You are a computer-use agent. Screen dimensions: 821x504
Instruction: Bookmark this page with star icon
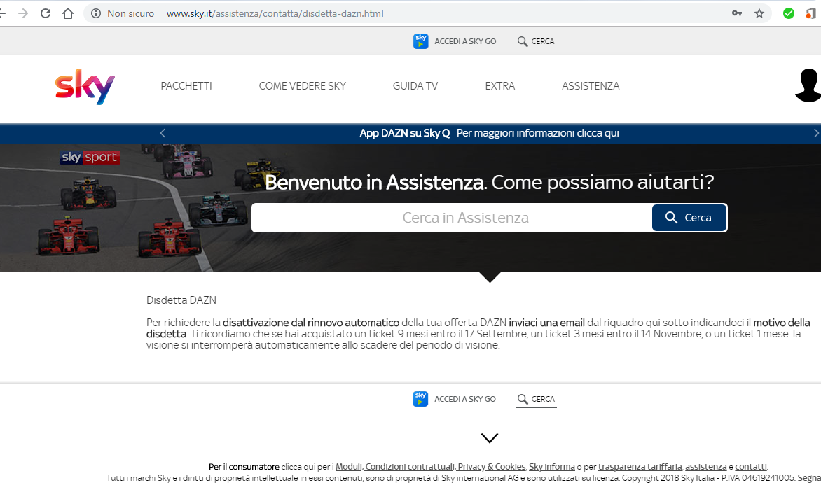click(759, 13)
